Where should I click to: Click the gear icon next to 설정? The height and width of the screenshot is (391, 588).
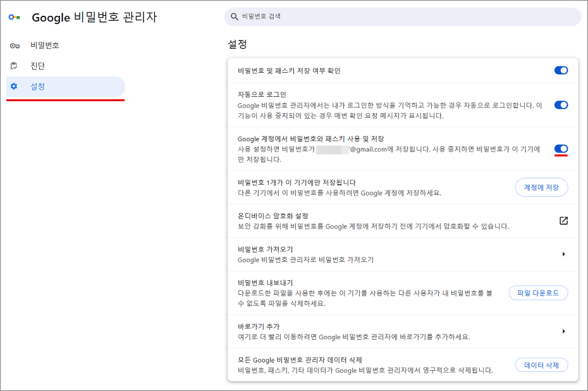(13, 87)
